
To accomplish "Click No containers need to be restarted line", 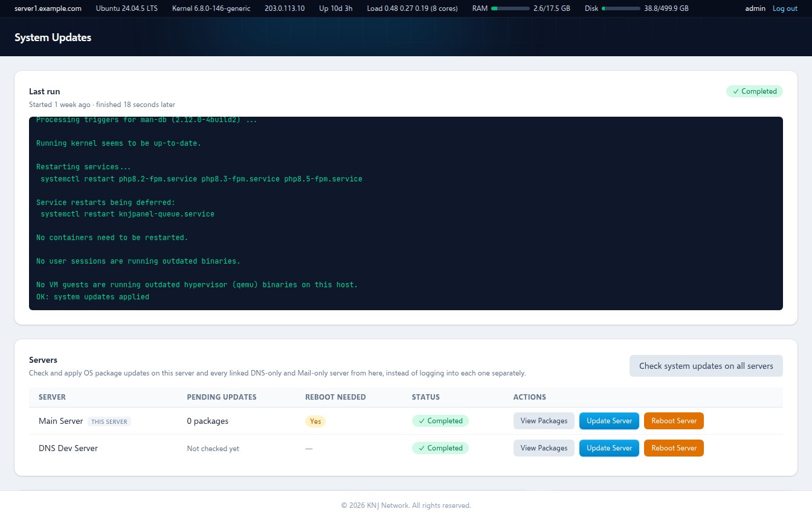I will tap(112, 238).
